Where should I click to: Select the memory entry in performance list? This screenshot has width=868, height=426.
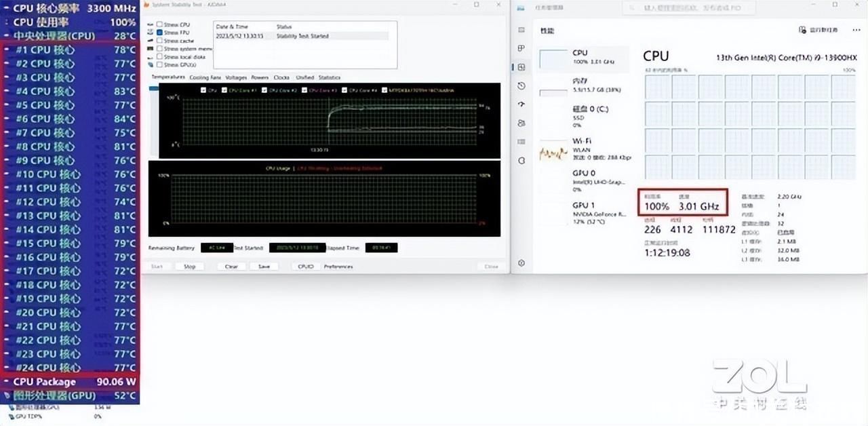(583, 85)
